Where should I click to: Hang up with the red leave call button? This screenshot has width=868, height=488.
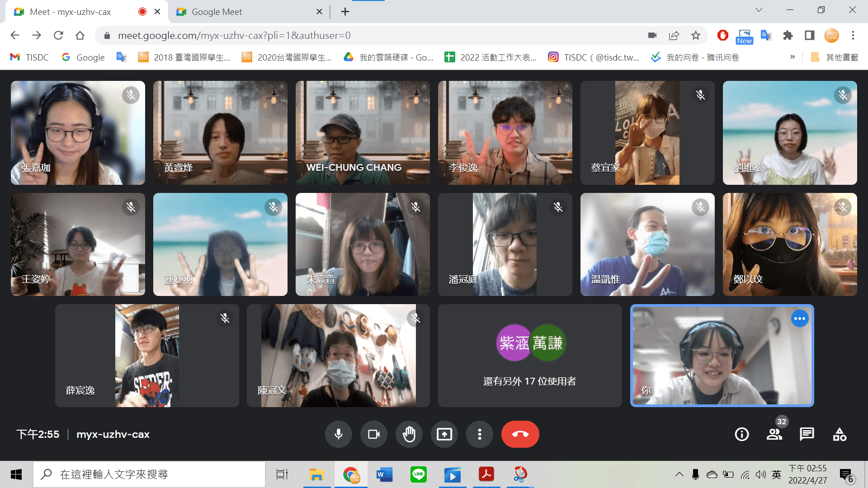point(520,434)
